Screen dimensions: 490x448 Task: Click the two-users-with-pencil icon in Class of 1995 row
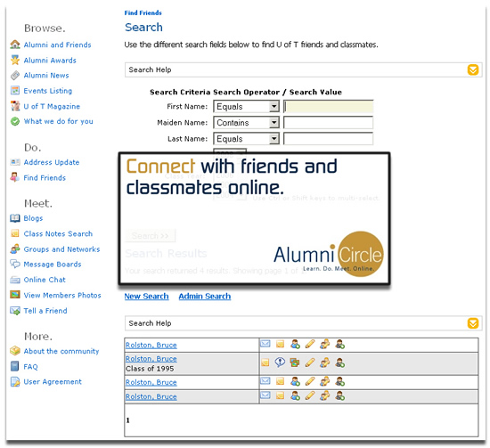tap(324, 362)
